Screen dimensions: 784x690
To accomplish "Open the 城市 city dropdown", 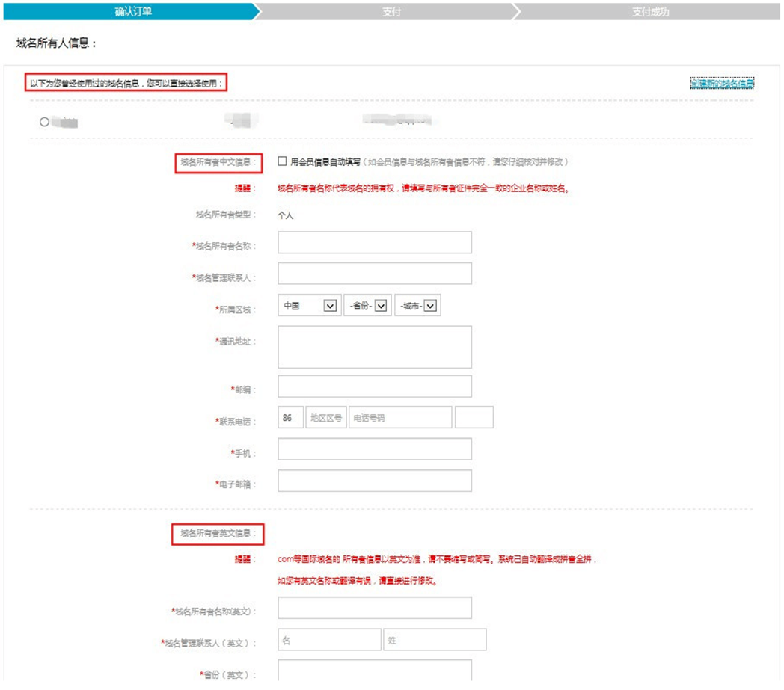I will click(417, 306).
